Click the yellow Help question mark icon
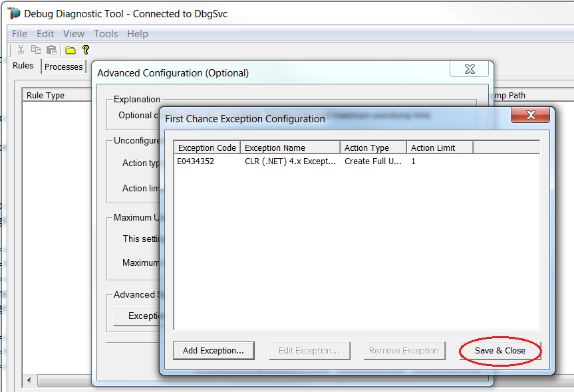The width and height of the screenshot is (574, 392). coord(84,49)
